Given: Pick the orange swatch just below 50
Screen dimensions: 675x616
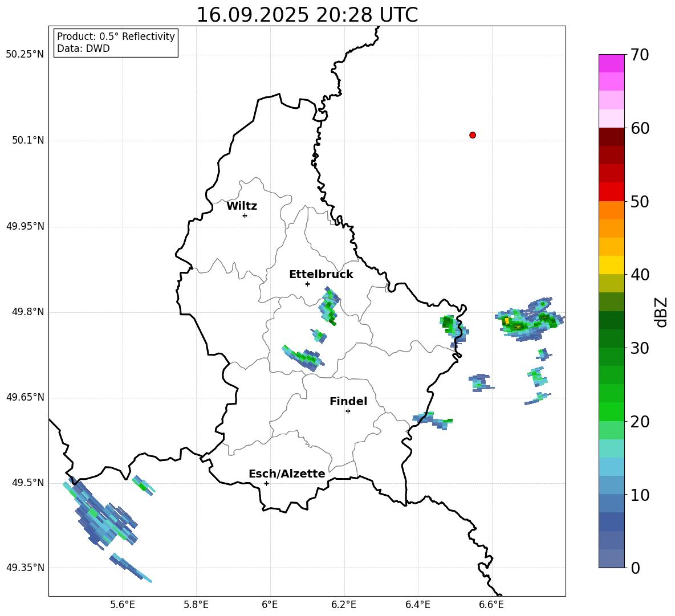Looking at the screenshot, I should coord(612,210).
